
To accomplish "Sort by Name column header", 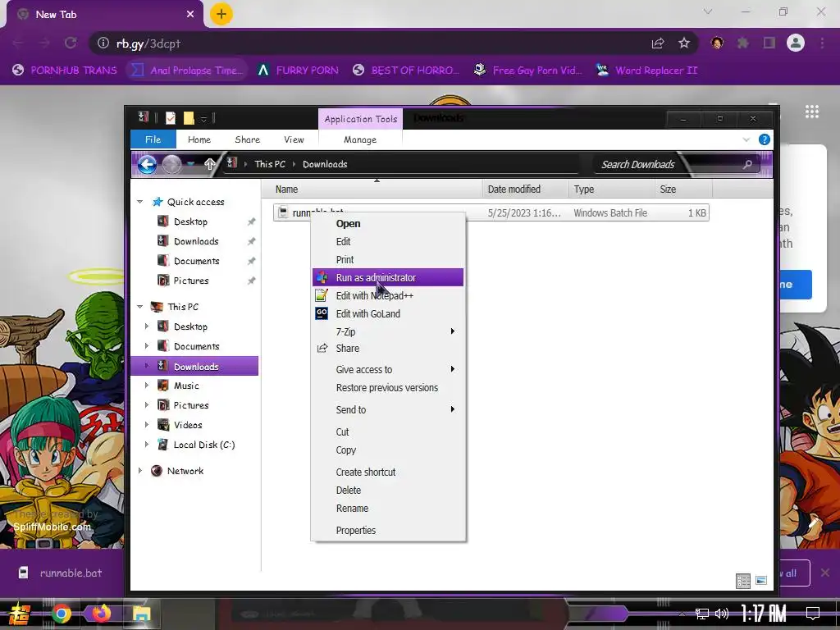I will 373,189.
